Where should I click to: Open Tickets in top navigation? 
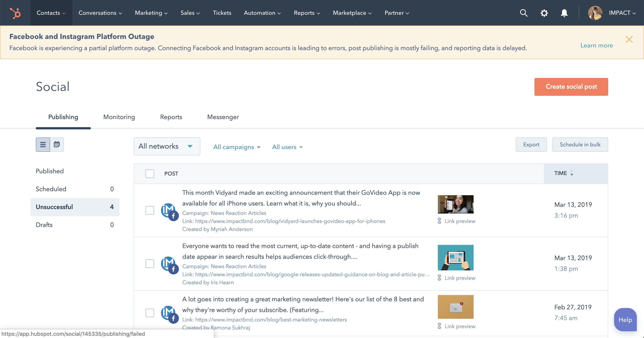(222, 13)
